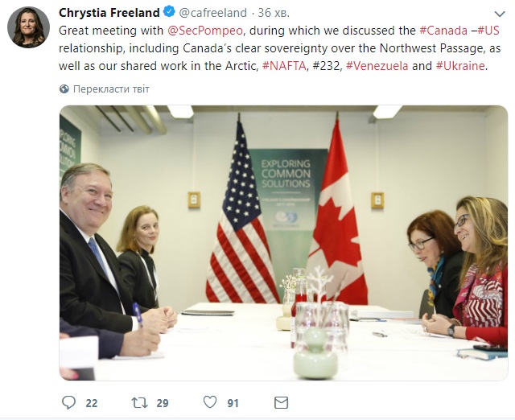Open the #Venezuela hashtag
Screen dimensions: 515x420
(376, 66)
